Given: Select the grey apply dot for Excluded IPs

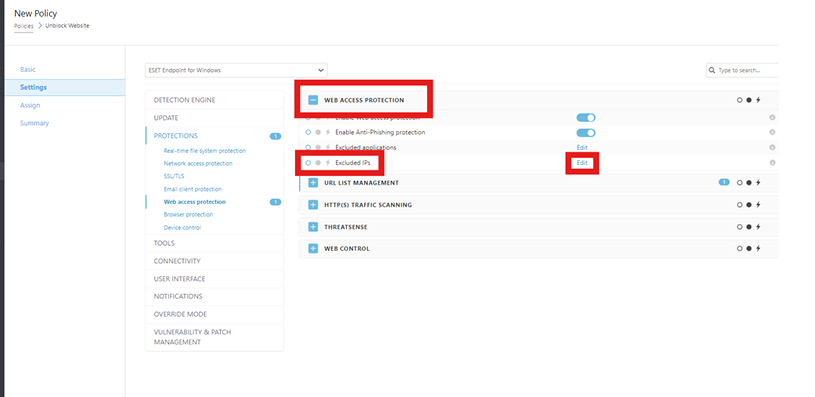Looking at the screenshot, I should point(318,163).
